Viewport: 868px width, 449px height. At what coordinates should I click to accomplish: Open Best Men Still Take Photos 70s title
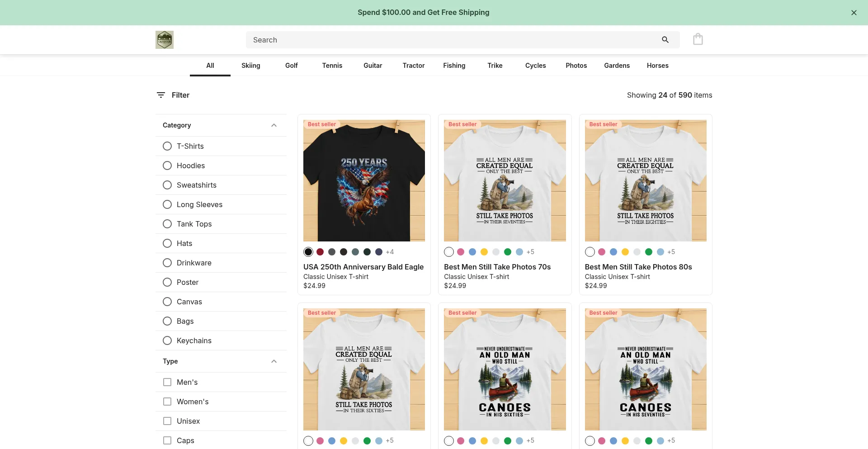497,267
